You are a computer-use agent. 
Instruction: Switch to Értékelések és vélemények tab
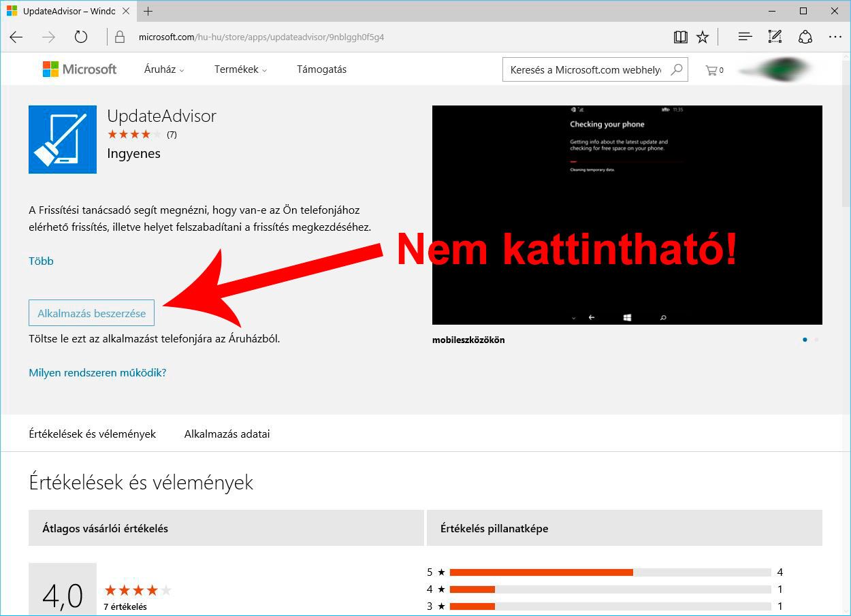pos(93,434)
